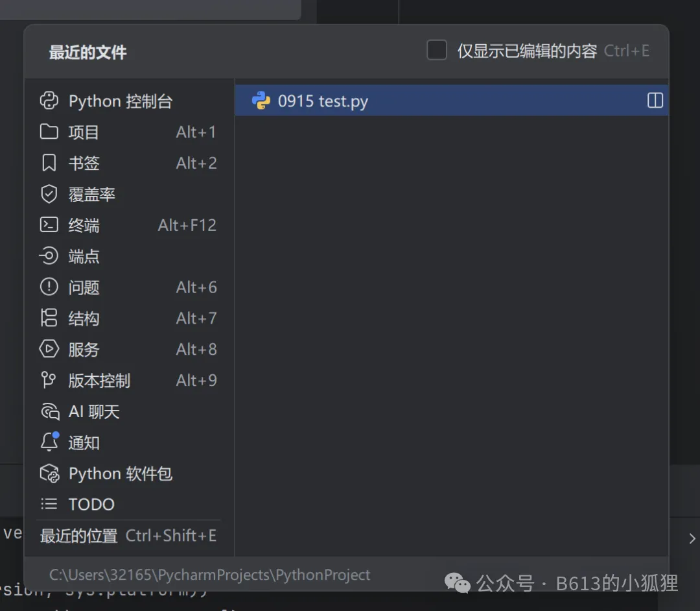Click the 书签 bookmark icon
Viewport: 700px width, 611px height.
pos(49,163)
